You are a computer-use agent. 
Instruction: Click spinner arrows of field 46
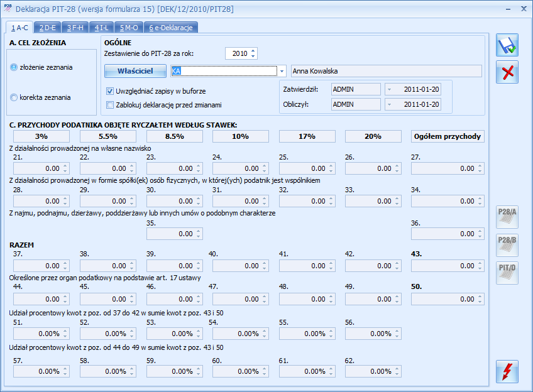(x=199, y=299)
